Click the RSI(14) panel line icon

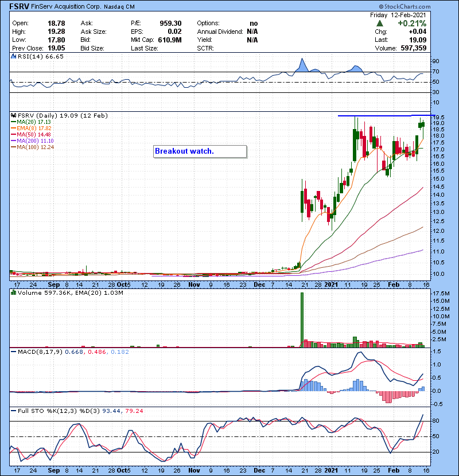coord(13,56)
